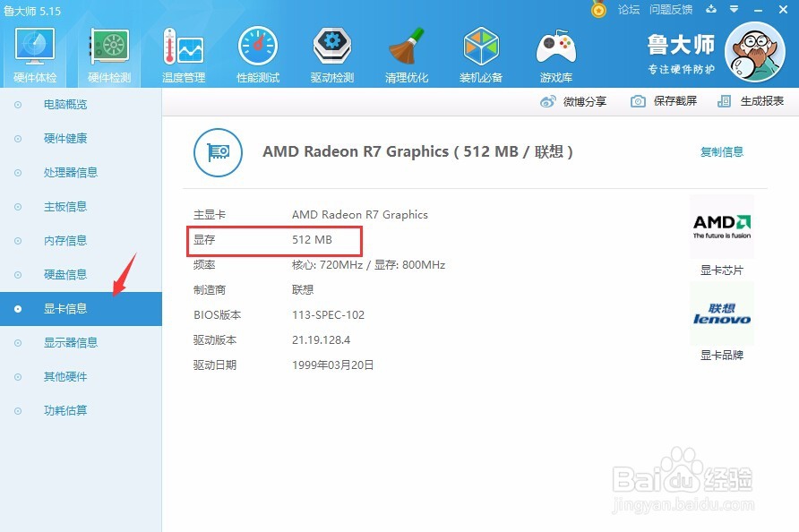Launch 性能测试 performance test icon
This screenshot has width=799, height=532.
258,47
